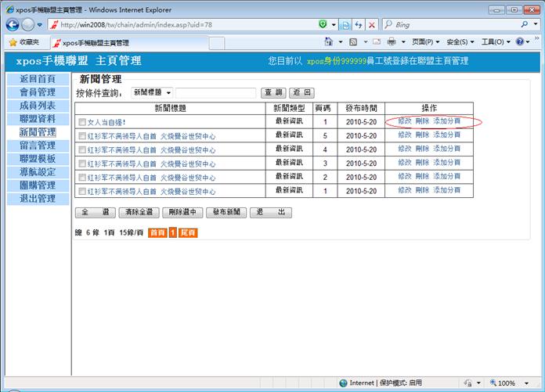Click the 尾頁 last page button
The image size is (545, 392).
coord(188,233)
